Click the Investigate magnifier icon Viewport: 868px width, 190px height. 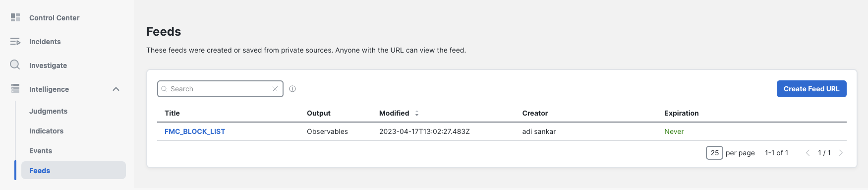(x=15, y=65)
